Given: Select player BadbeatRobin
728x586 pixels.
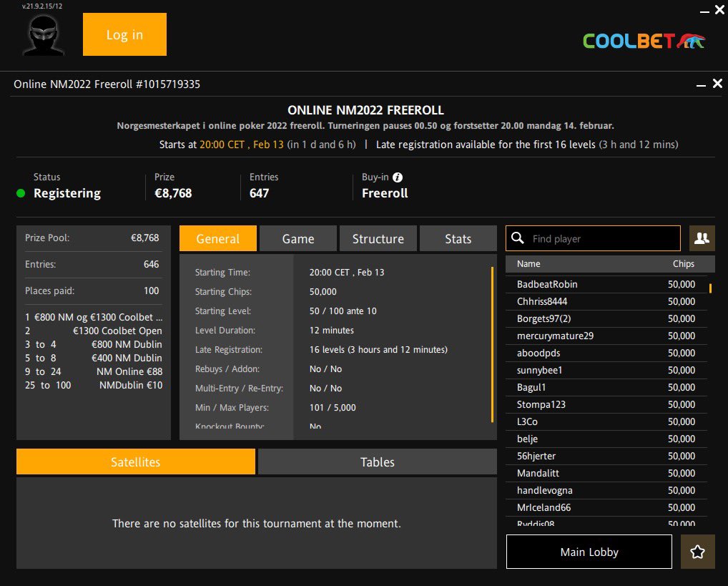Looking at the screenshot, I should pos(606,284).
